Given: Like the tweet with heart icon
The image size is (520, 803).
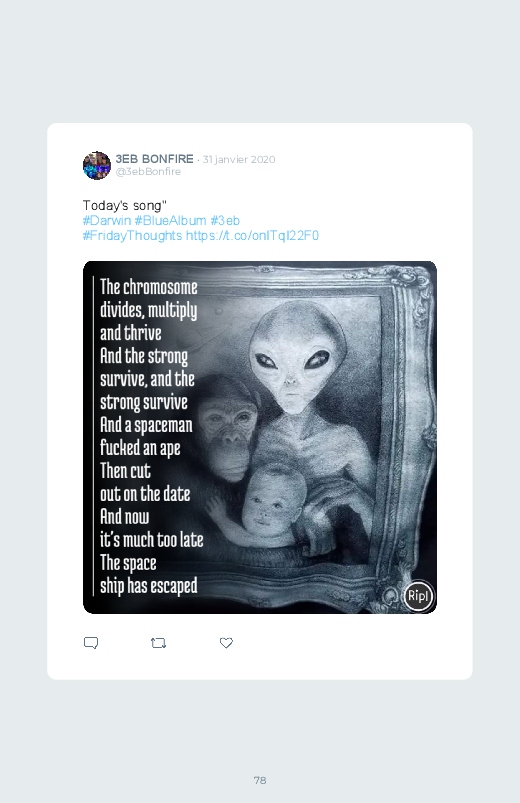Looking at the screenshot, I should click(x=226, y=643).
